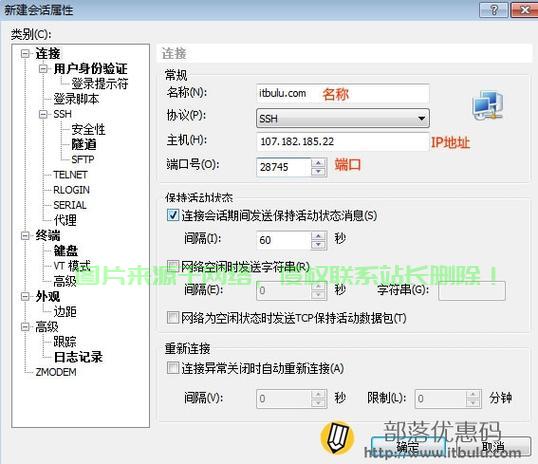Click the 取消 button
Viewport: 538px width, 464px height.
click(493, 447)
